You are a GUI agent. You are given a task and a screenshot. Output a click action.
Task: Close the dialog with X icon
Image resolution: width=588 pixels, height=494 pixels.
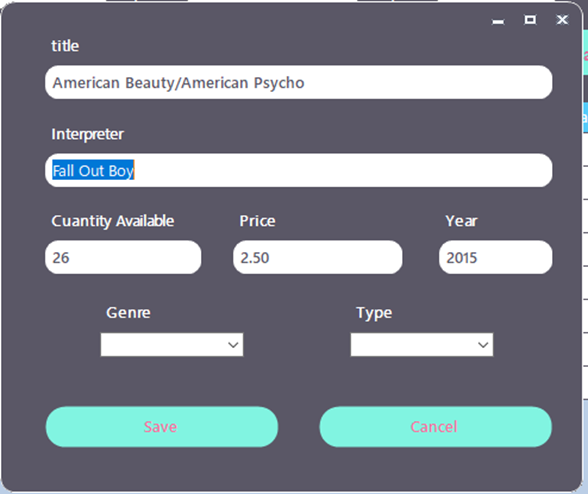pos(562,20)
